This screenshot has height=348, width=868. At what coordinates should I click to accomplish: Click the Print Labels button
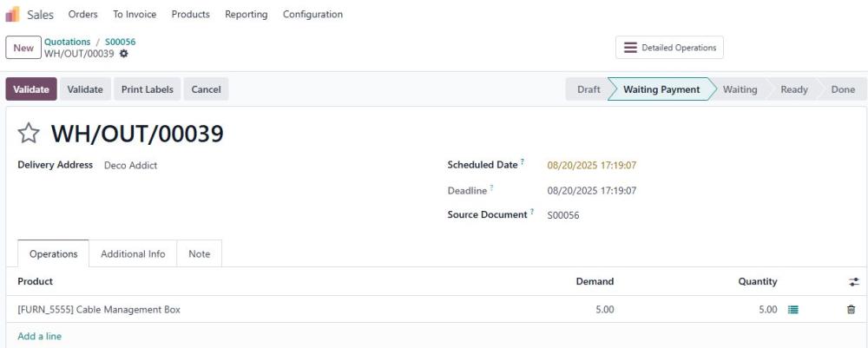[x=148, y=89]
